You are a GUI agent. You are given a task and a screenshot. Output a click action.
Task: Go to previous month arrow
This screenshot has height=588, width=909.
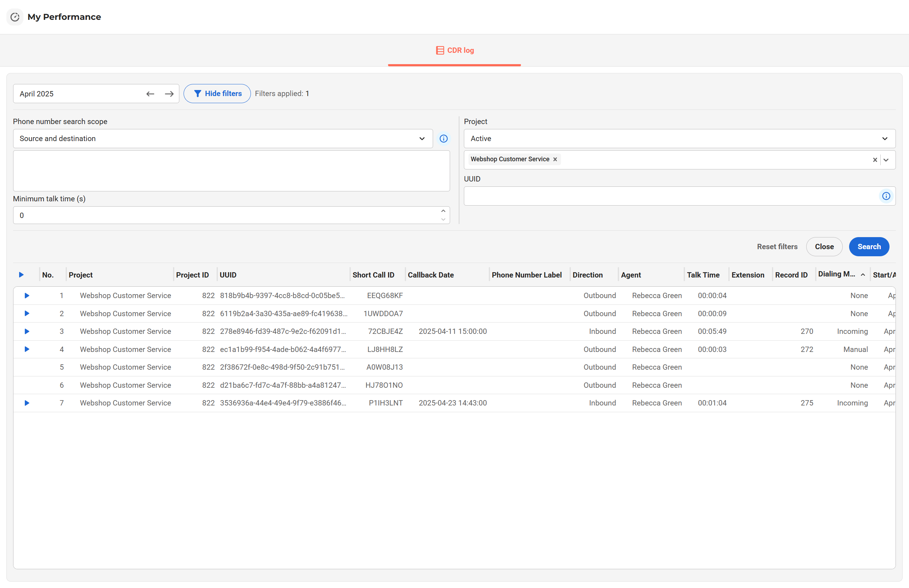coord(150,94)
